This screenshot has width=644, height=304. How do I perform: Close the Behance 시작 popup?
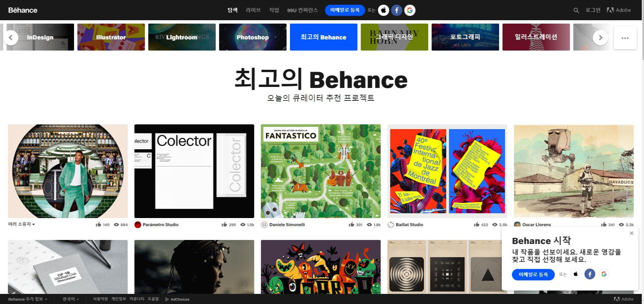(x=632, y=233)
